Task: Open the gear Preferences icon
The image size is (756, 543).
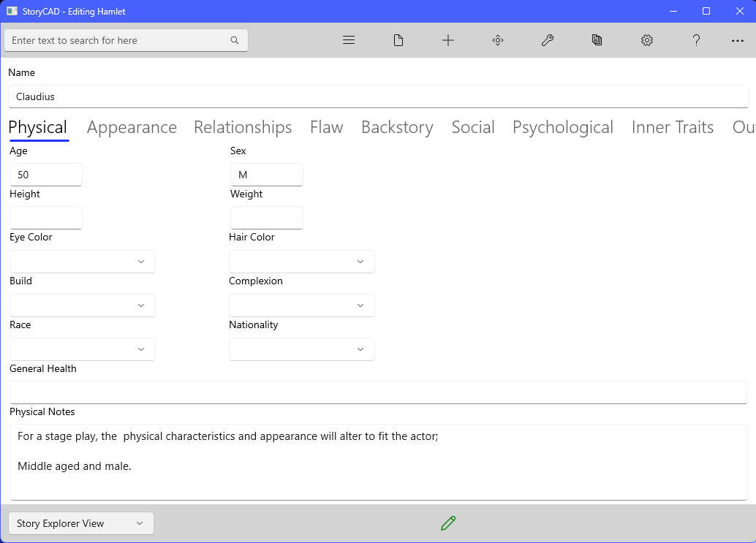Action: coord(647,40)
